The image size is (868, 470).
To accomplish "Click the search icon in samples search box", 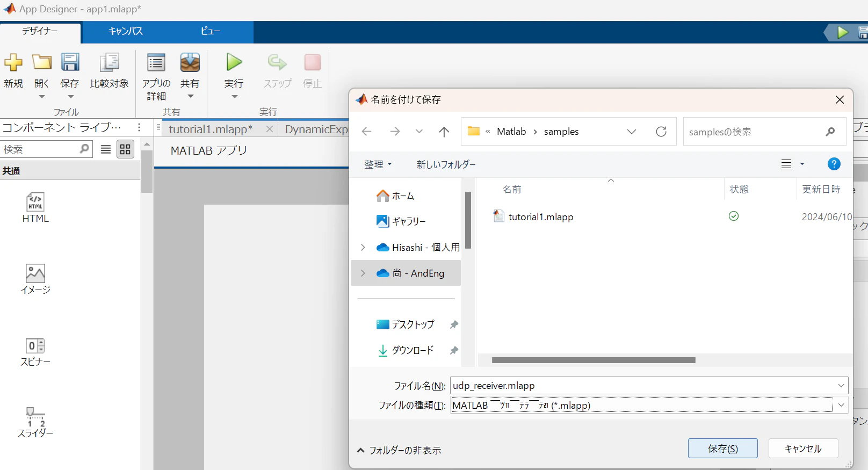I will pos(830,132).
